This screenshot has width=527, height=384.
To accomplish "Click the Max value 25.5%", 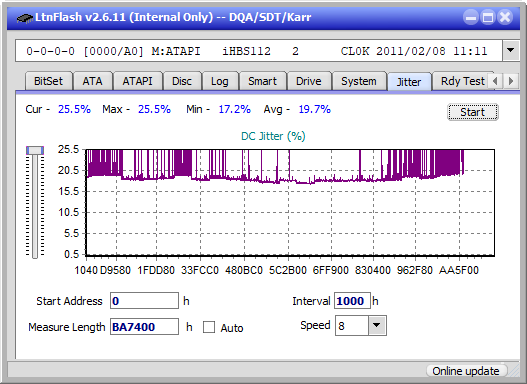I will pyautogui.click(x=154, y=109).
